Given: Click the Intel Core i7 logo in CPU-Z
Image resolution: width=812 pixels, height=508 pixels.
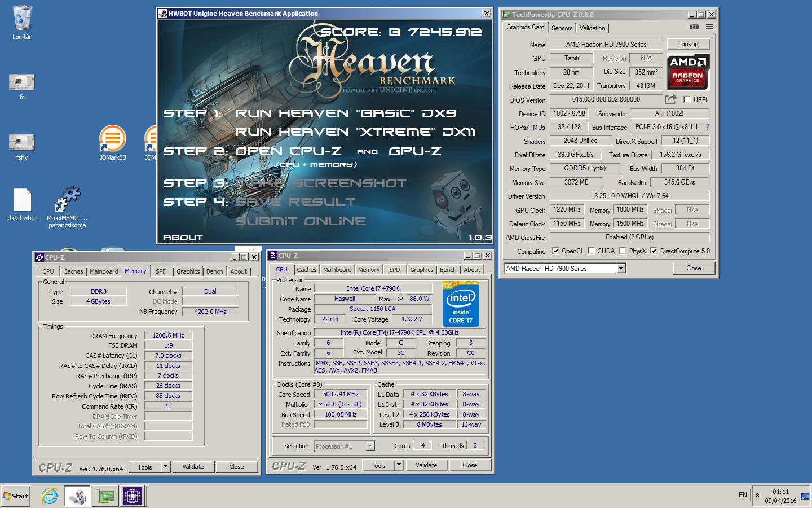Looking at the screenshot, I should coord(461,305).
